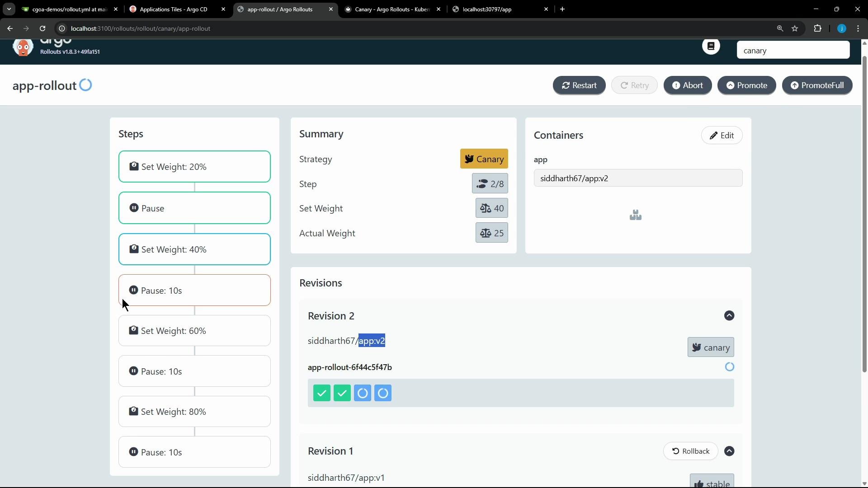Click the Set Weight 40 badge

[491, 208]
